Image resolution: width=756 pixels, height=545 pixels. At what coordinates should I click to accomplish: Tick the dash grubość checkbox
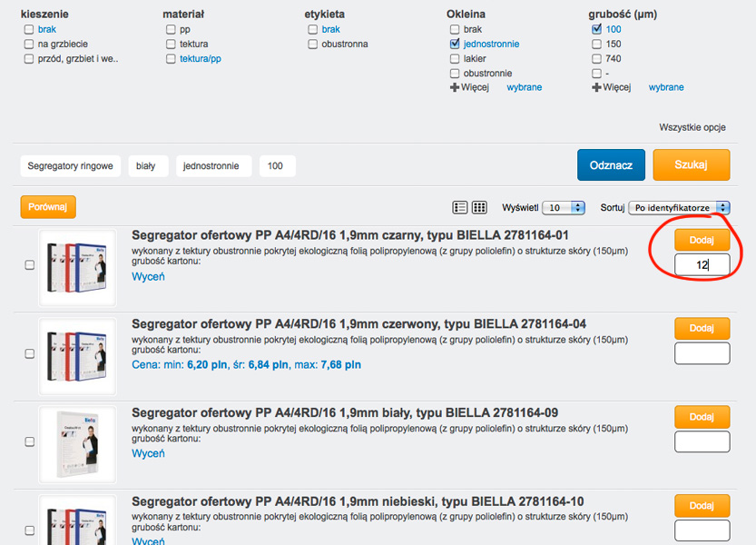pyautogui.click(x=596, y=74)
